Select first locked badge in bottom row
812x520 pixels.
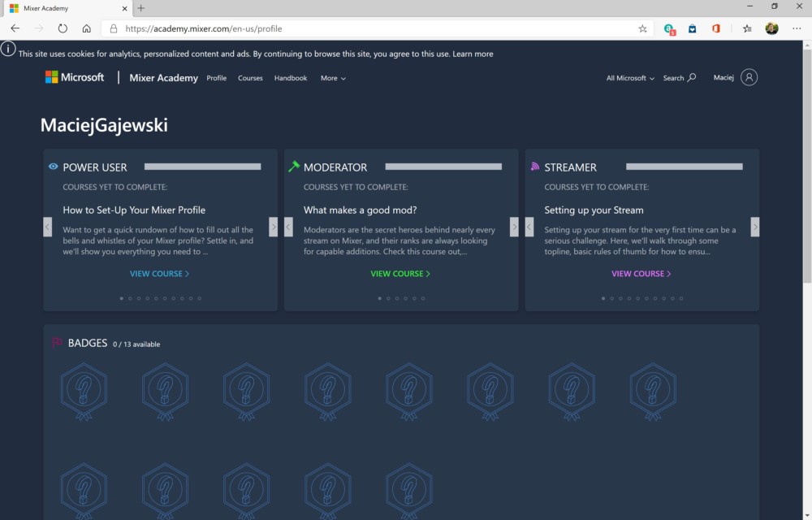pos(84,491)
